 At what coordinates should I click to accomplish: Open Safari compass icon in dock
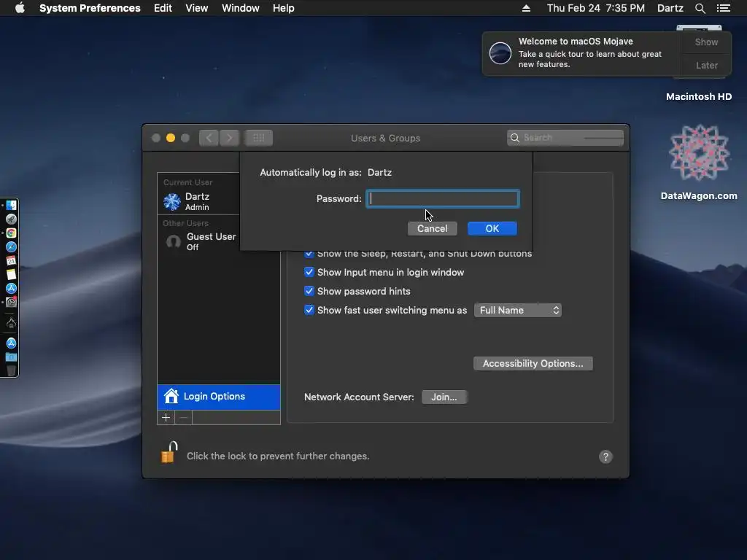(11, 246)
